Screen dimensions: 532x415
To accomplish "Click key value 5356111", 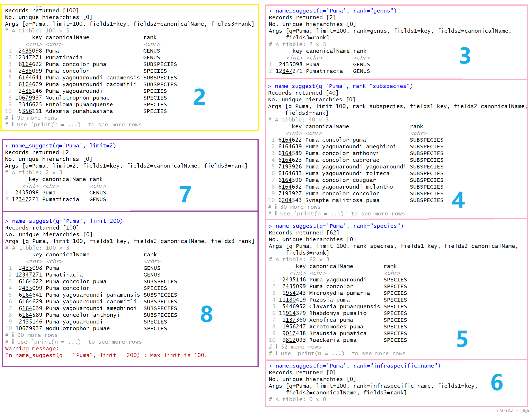I will point(30,111).
